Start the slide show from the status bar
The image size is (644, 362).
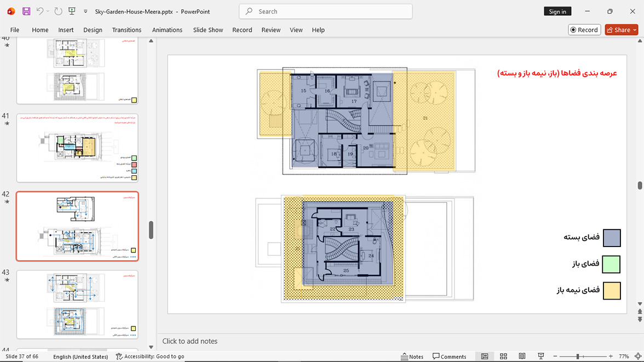[x=541, y=356]
